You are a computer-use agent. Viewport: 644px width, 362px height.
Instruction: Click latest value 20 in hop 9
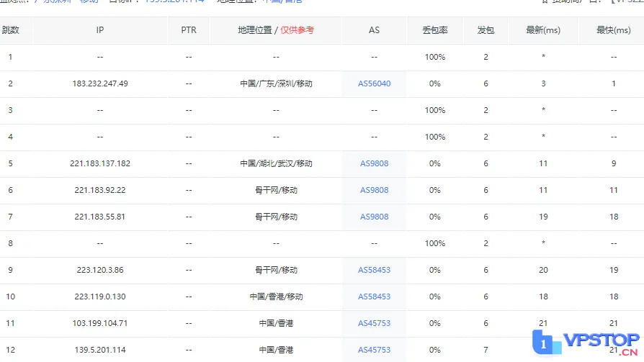pos(543,270)
